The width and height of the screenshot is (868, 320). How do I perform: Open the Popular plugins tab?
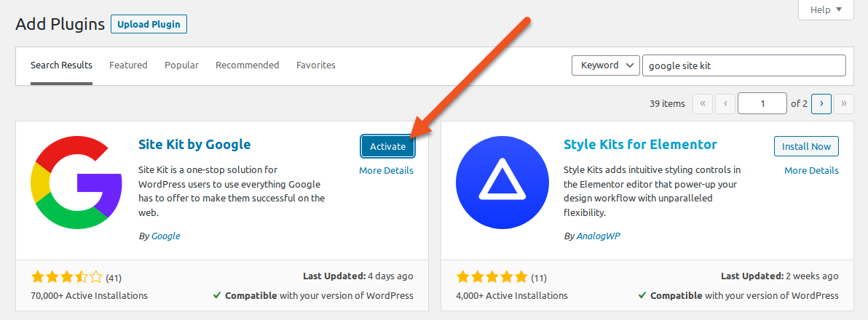click(181, 65)
